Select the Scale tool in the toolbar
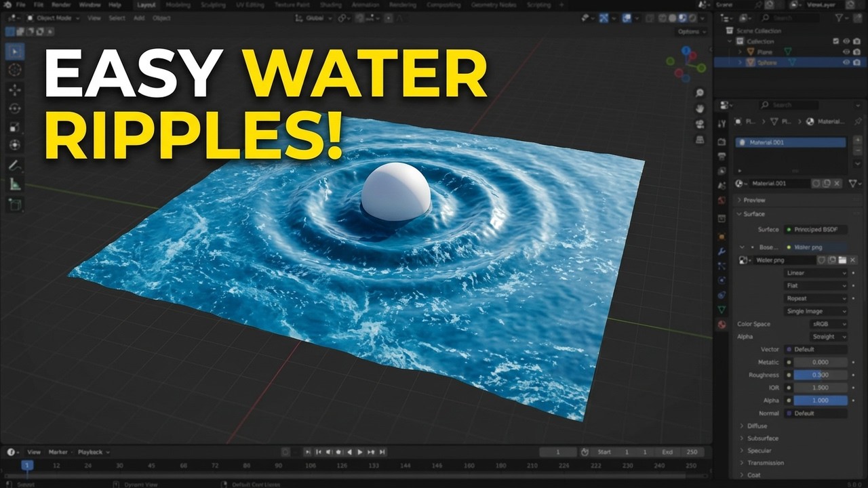 pos(15,127)
